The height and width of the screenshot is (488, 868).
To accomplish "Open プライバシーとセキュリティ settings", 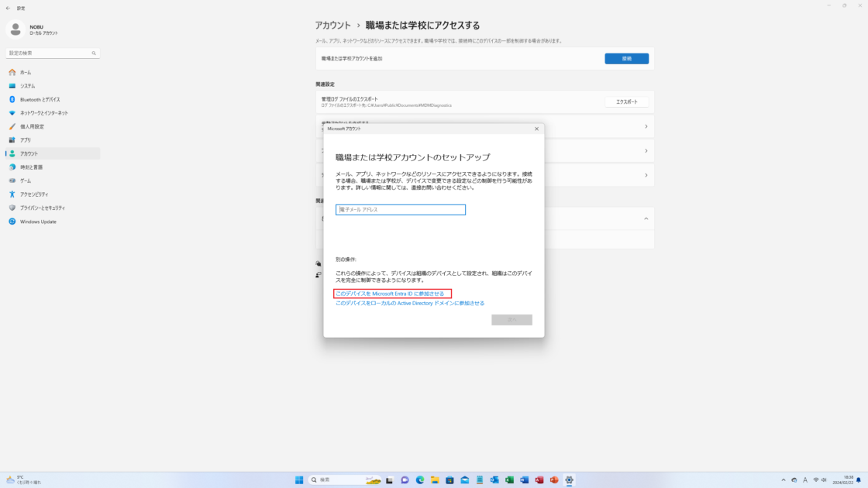I will pos(53,208).
